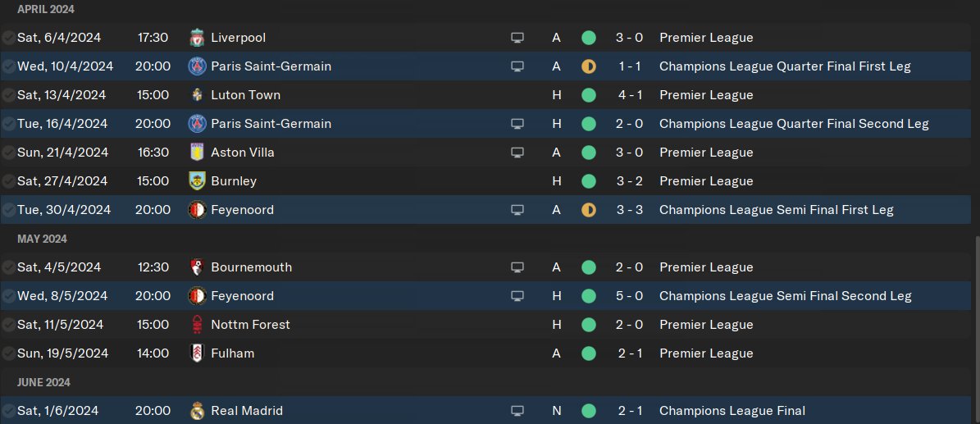Click the Nottm Forest club badge

197,325
